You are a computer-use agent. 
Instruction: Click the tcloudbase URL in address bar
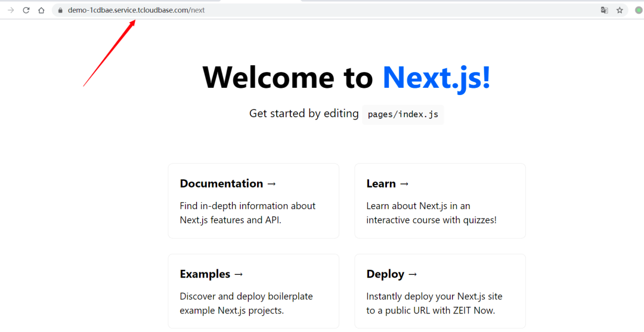137,10
